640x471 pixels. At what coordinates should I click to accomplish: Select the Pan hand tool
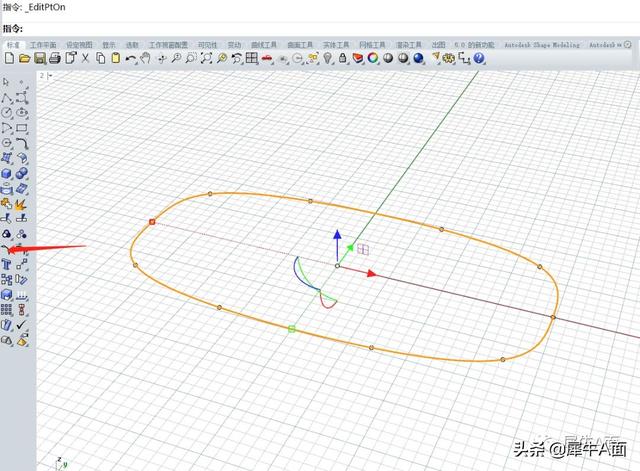point(145,58)
